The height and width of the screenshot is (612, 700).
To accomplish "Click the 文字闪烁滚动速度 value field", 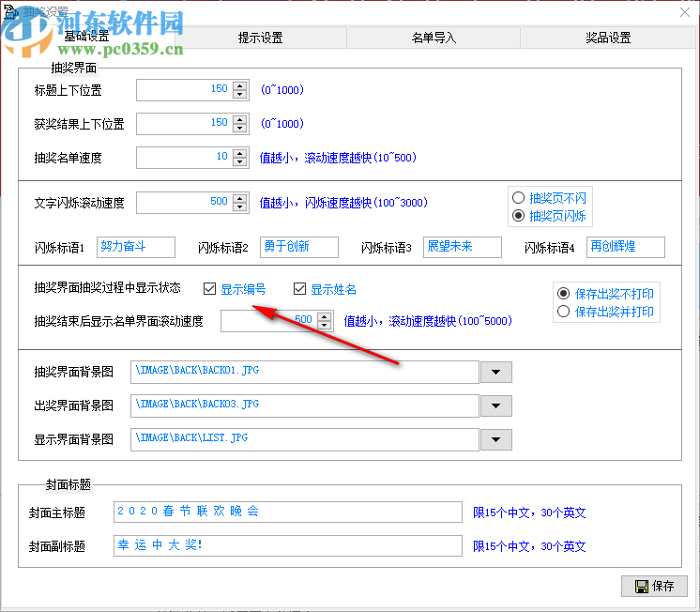I will tap(185, 203).
